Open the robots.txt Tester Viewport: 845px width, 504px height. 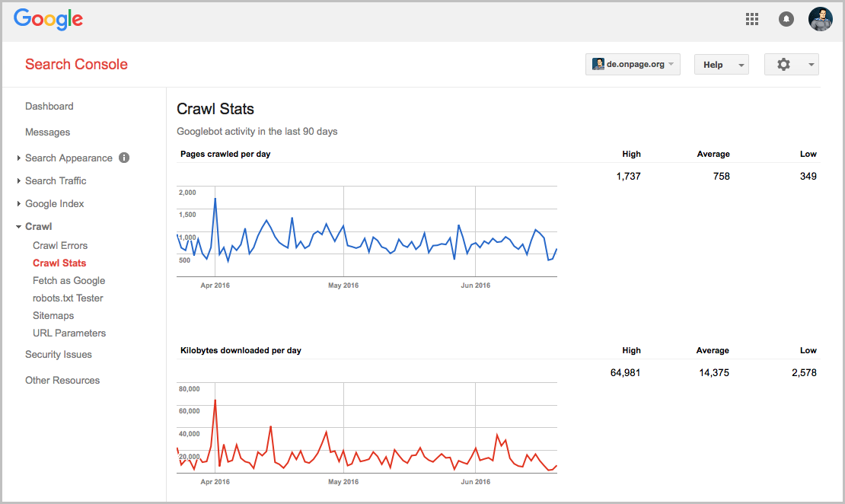pos(68,298)
